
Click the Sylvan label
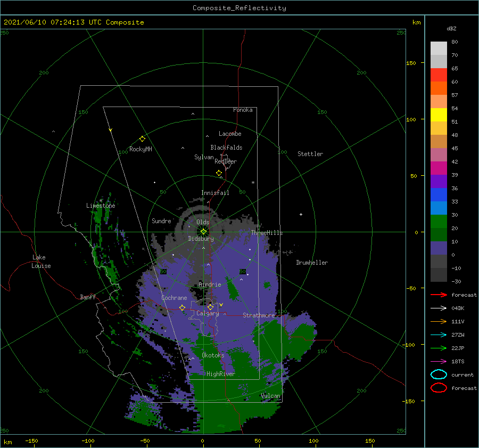point(204,157)
